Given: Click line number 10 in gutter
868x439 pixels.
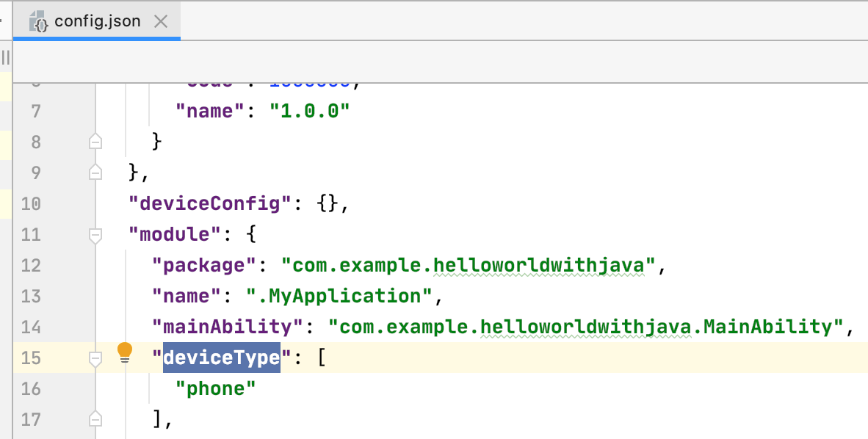Looking at the screenshot, I should click(x=31, y=204).
